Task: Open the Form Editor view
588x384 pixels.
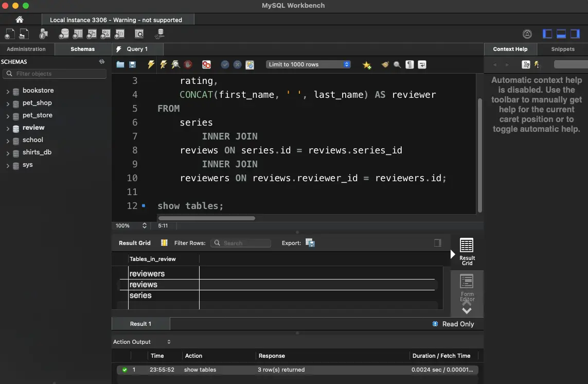Action: click(467, 288)
